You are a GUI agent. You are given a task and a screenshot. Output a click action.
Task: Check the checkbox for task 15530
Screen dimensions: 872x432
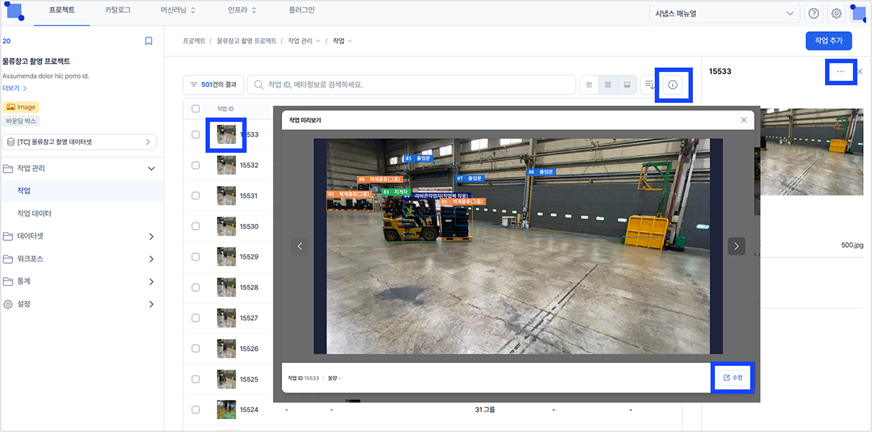pyautogui.click(x=196, y=226)
